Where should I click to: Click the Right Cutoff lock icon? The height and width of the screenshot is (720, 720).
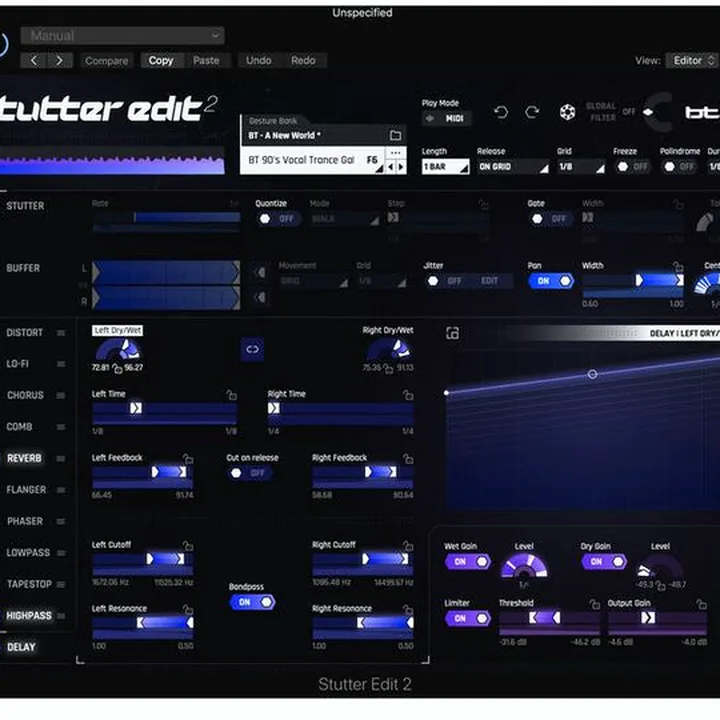tap(408, 545)
